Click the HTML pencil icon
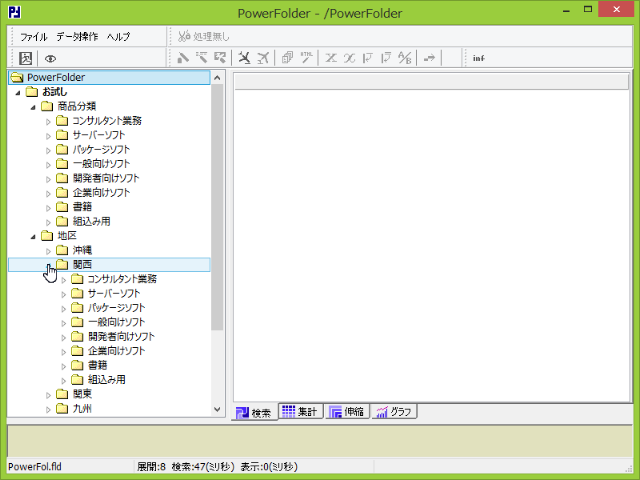Viewport: 640px width, 480px height. [307, 58]
